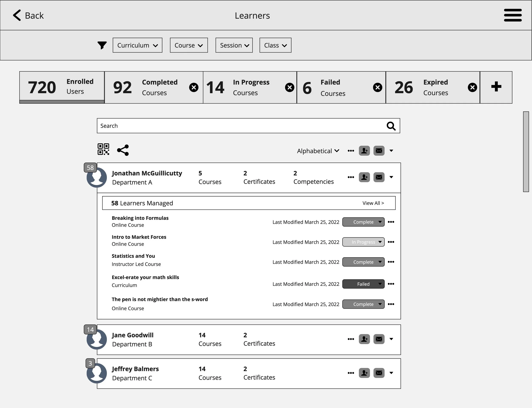Click add-user icon for Jonathan McGuillicutty
This screenshot has width=532, height=408.
(x=364, y=177)
